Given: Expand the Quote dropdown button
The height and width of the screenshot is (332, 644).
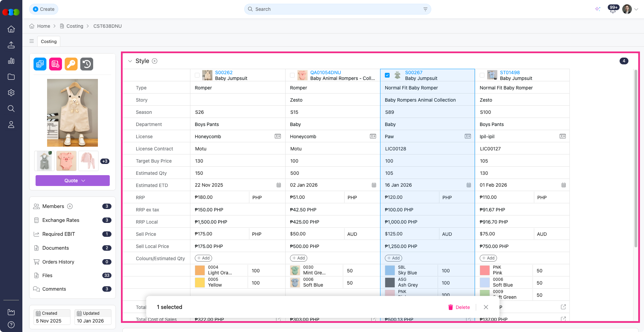Looking at the screenshot, I should coord(72,181).
